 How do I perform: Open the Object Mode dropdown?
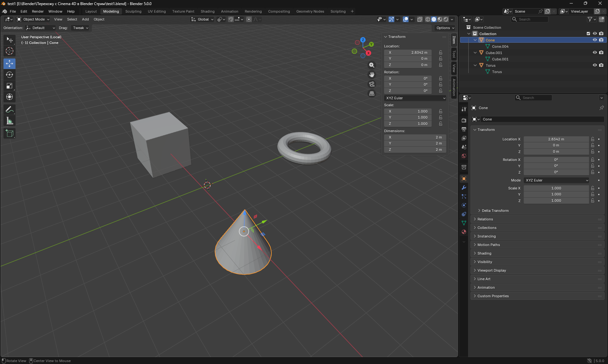pos(33,19)
